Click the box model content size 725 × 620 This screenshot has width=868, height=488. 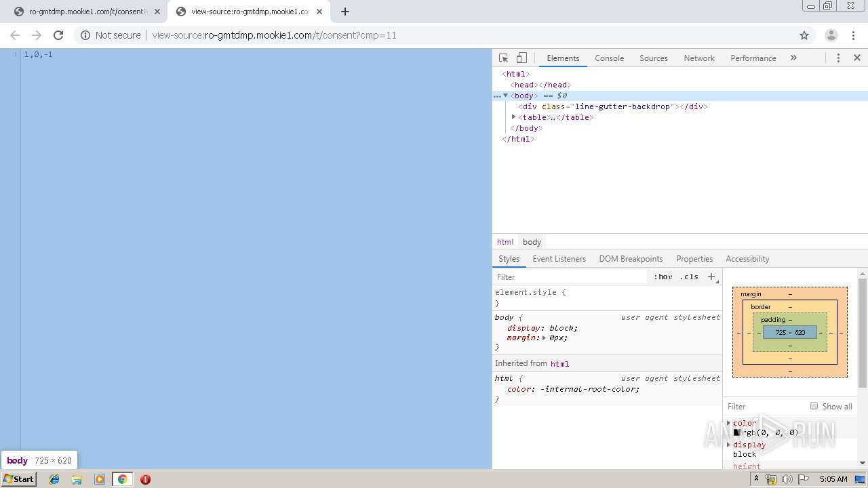click(790, 332)
